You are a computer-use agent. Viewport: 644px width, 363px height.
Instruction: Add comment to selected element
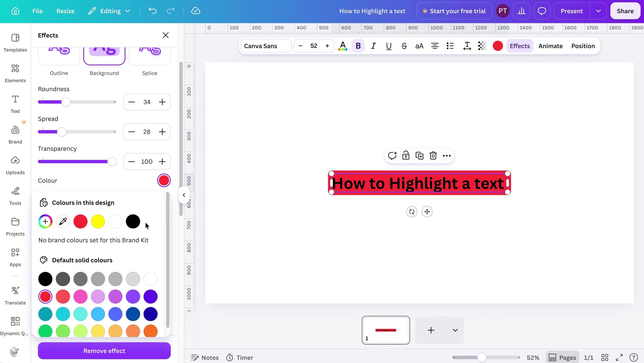coord(392,155)
